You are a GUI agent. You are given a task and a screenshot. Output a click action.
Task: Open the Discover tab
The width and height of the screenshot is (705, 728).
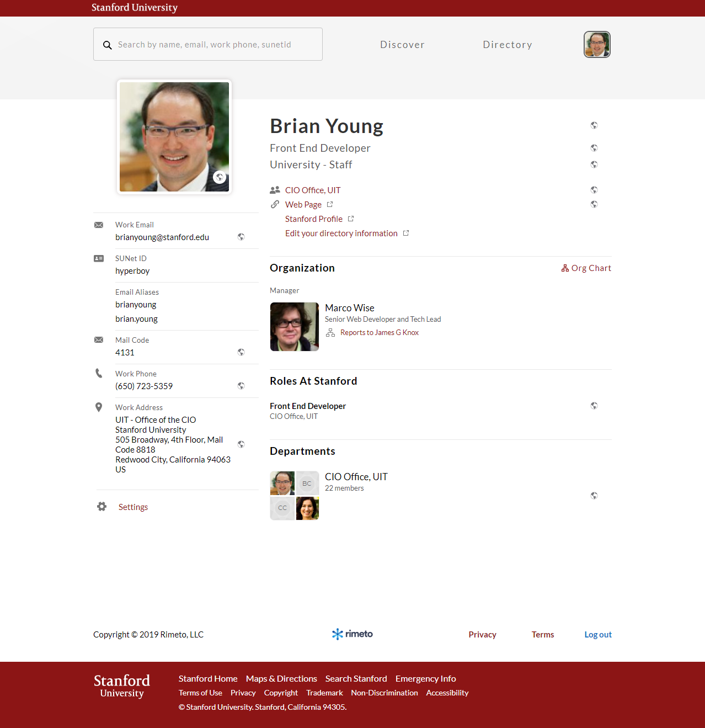coord(402,45)
